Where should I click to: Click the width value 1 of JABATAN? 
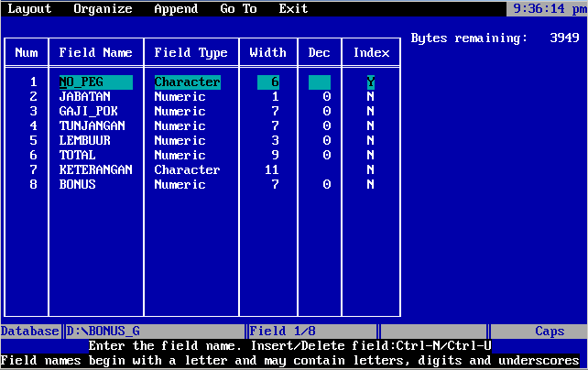[x=276, y=97]
